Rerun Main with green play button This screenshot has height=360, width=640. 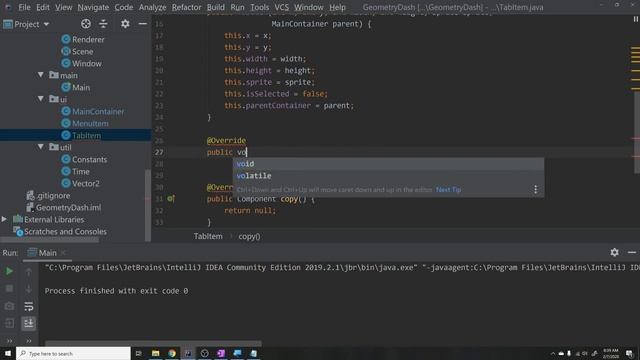click(x=9, y=271)
